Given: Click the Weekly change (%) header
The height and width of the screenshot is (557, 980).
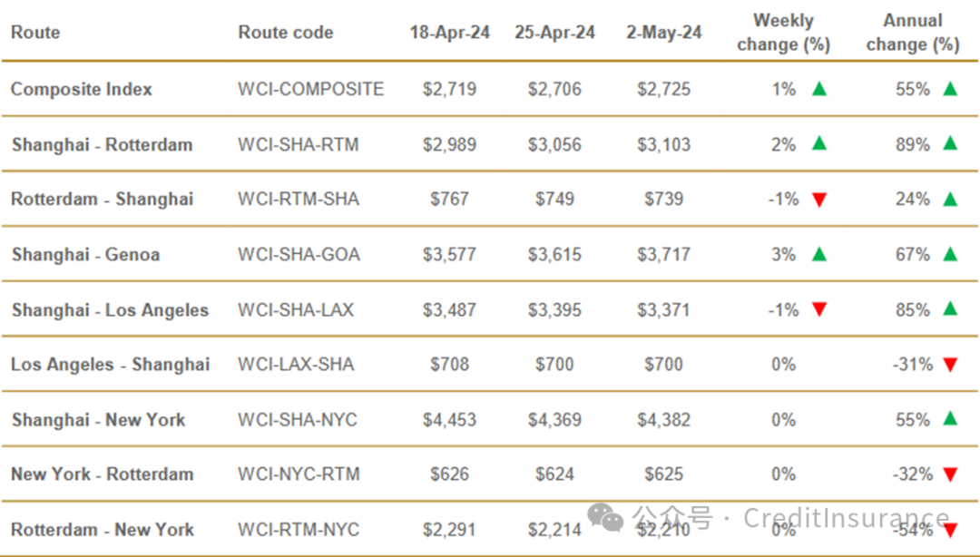Looking at the screenshot, I should pyautogui.click(x=783, y=33).
